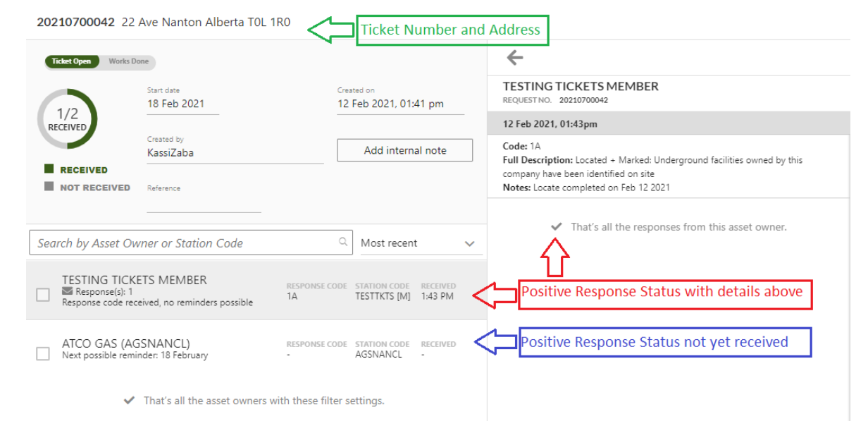868x421 pixels.
Task: Select the Ticket Open status pill
Action: click(x=71, y=61)
